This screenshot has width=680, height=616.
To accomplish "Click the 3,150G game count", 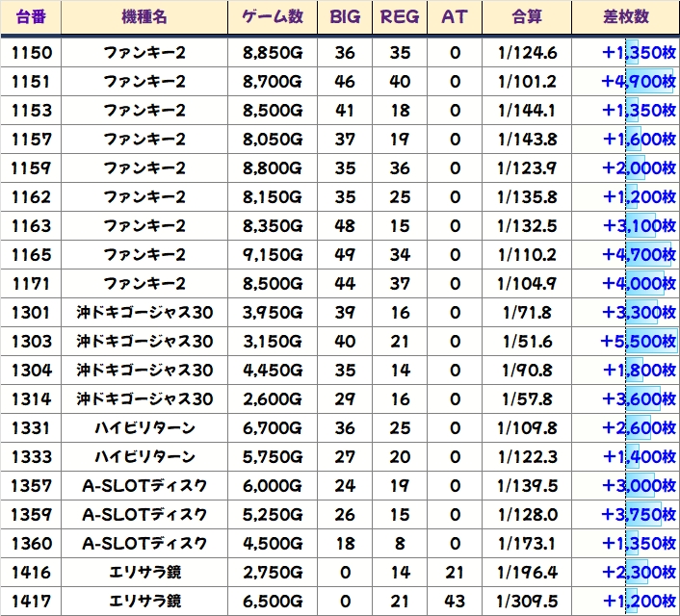I will (273, 342).
